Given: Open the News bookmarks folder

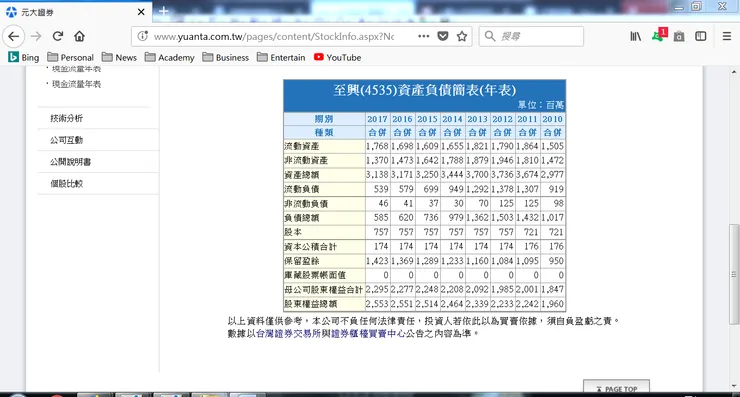Looking at the screenshot, I should click(119, 57).
